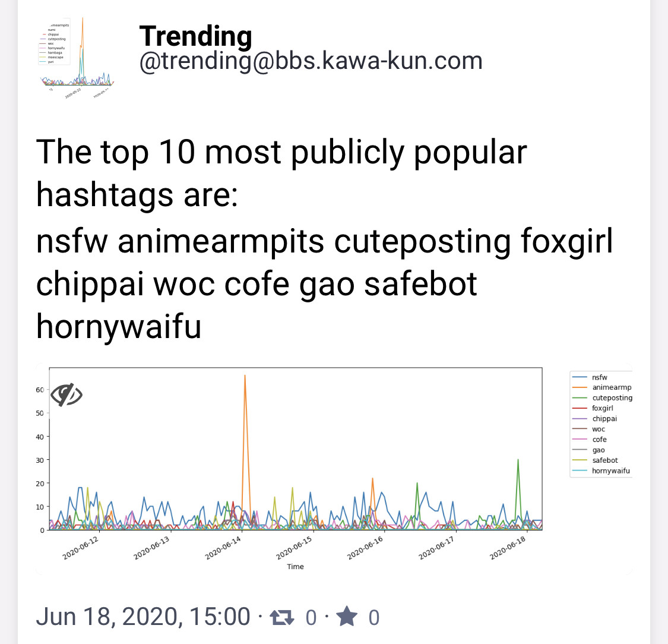The width and height of the screenshot is (668, 644).
Task: Click the blue nsfw line in the legend
Action: click(x=580, y=377)
